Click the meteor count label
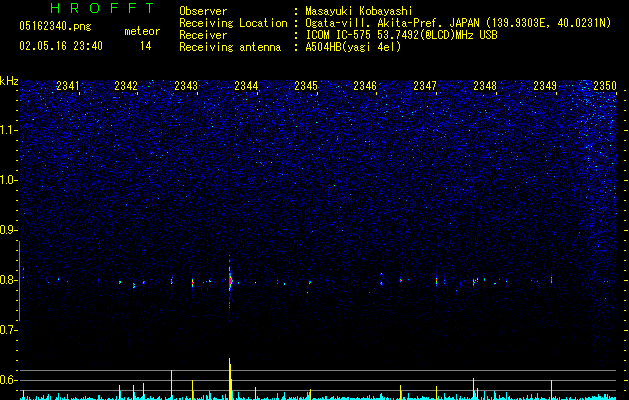 click(x=142, y=31)
